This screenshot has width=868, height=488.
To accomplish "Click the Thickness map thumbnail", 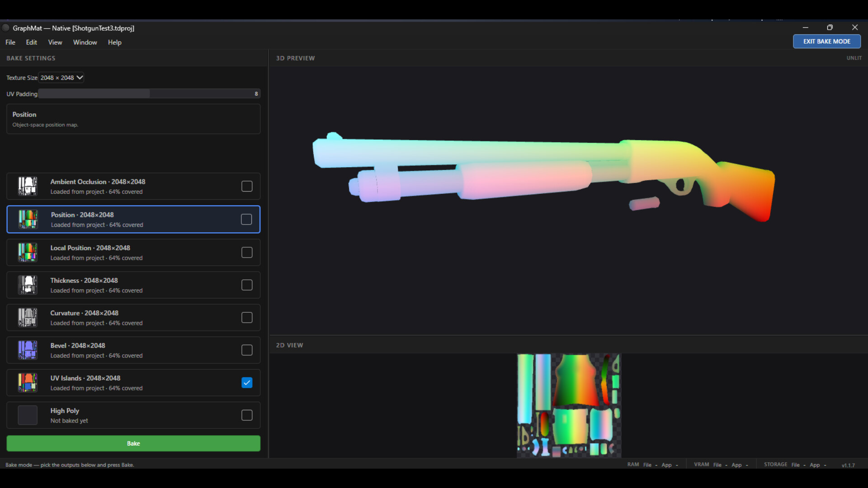I will pyautogui.click(x=28, y=285).
